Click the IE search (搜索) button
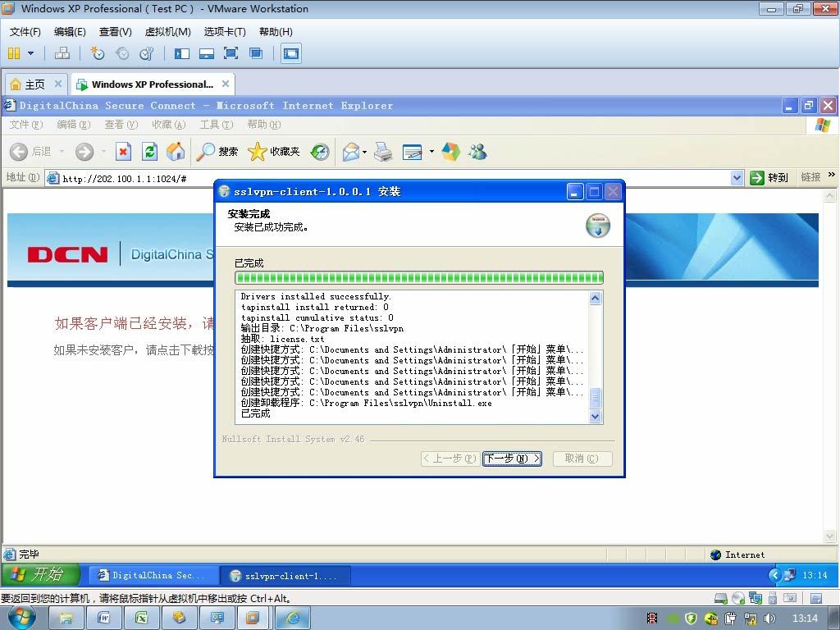 pyautogui.click(x=217, y=152)
